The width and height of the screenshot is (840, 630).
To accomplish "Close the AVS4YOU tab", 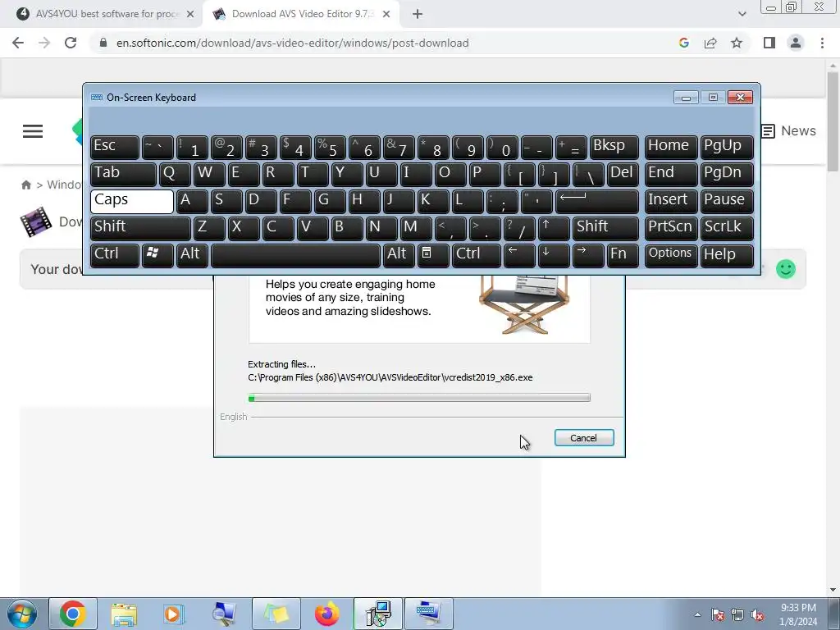I will [190, 14].
